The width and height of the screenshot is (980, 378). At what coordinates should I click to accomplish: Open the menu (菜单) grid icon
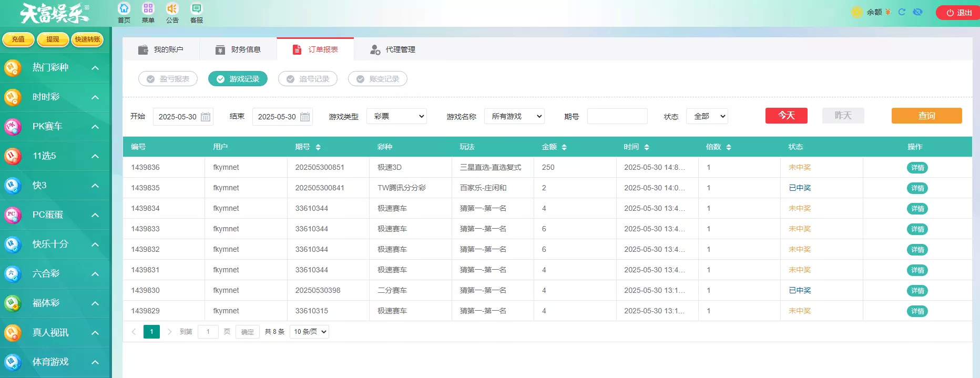148,9
